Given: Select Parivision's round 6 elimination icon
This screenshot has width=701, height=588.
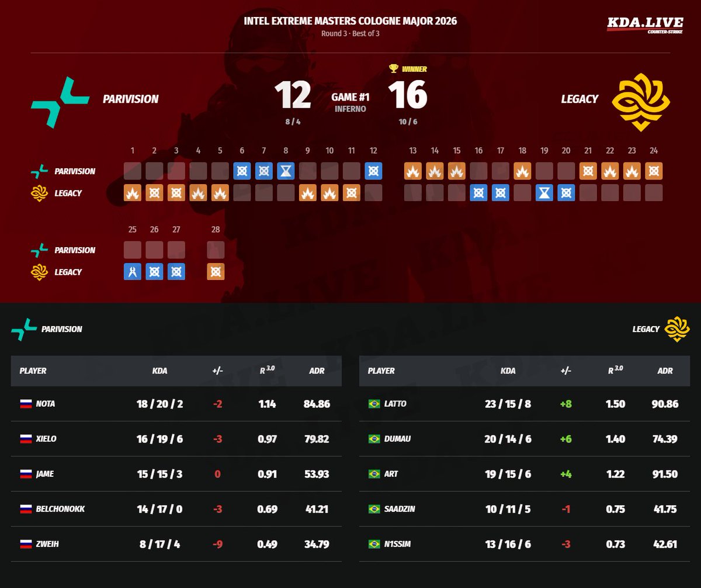Looking at the screenshot, I should click(x=242, y=171).
